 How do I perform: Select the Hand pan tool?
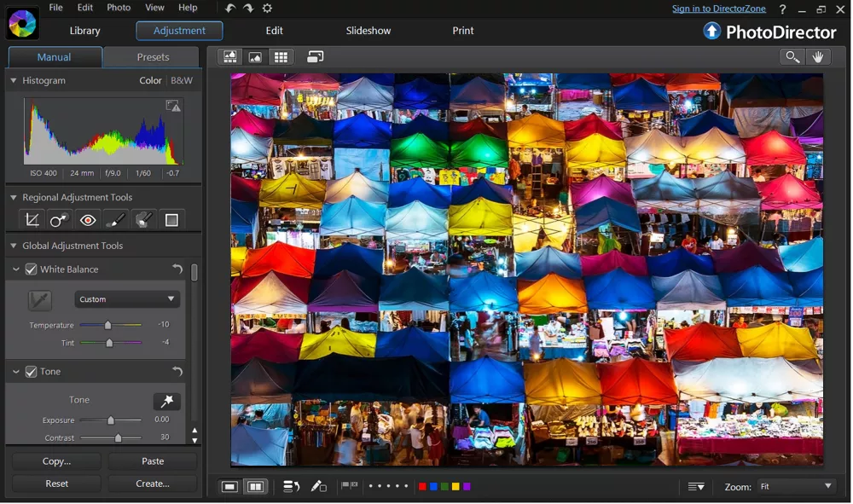818,56
